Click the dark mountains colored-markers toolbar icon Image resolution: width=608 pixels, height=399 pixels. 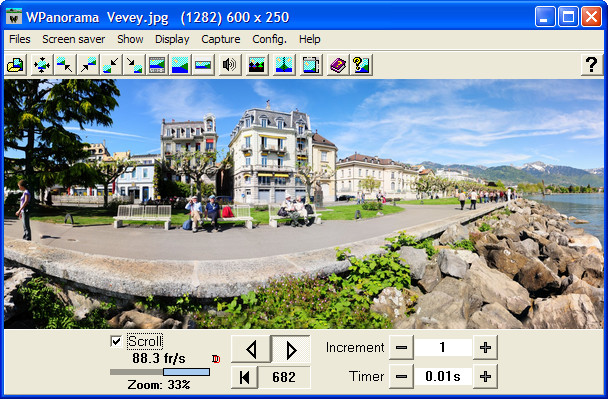click(257, 65)
